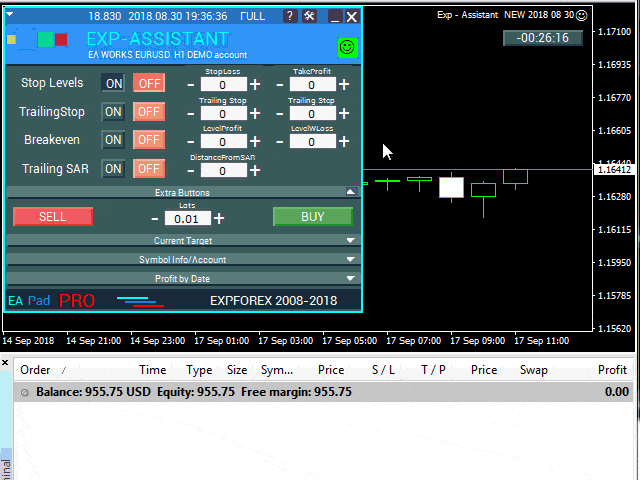Screen dimensions: 640x480
Task: Expand the Profit by Date section
Action: (x=350, y=279)
